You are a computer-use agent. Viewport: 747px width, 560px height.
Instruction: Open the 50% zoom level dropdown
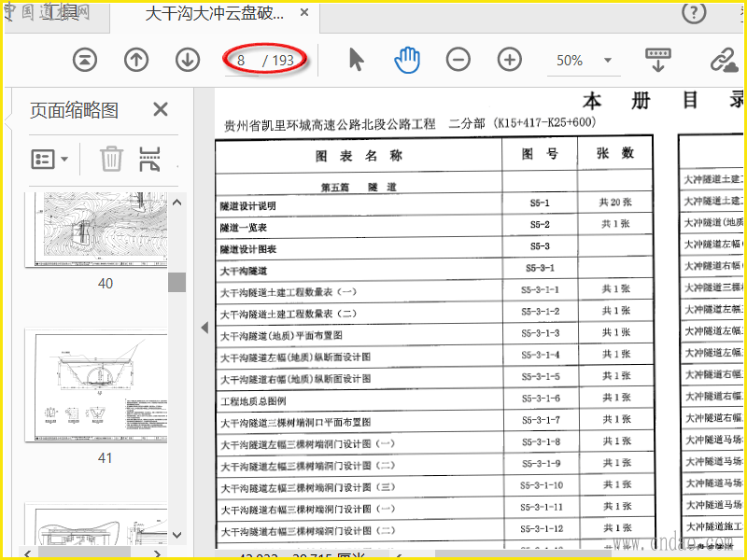point(608,61)
